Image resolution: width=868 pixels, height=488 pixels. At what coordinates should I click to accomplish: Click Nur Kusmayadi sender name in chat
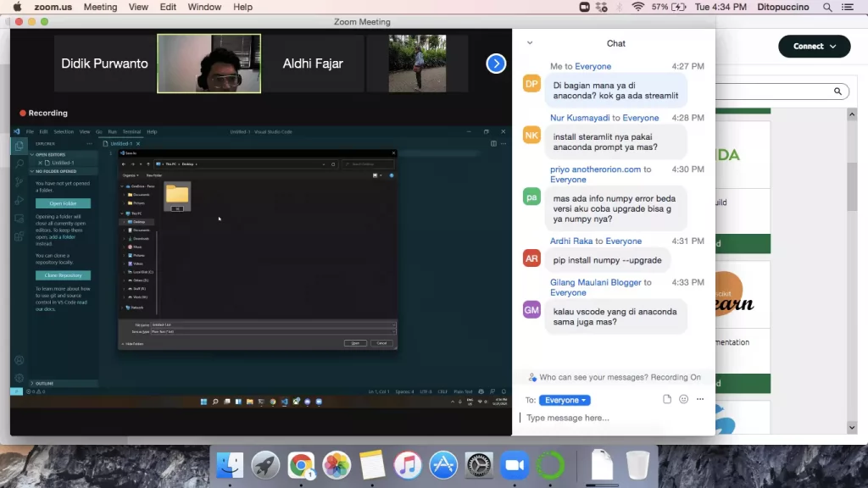pos(580,118)
